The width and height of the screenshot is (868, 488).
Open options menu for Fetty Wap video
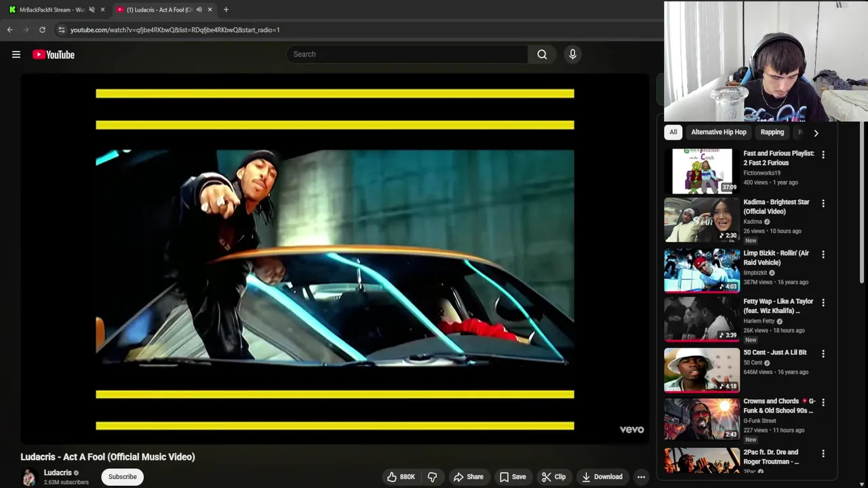(823, 303)
